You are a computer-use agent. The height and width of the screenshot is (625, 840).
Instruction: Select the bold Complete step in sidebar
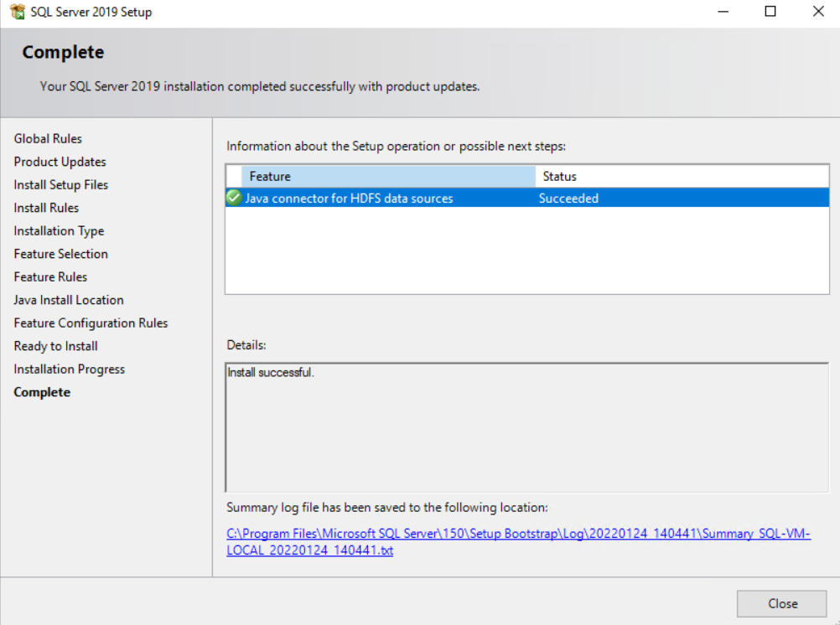42,392
